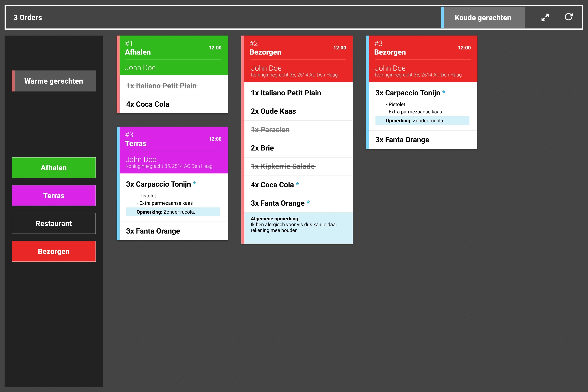Click asterisk on Carpaccio Tonijn in Bezorgen order #3
The height and width of the screenshot is (392, 588).
[x=444, y=92]
